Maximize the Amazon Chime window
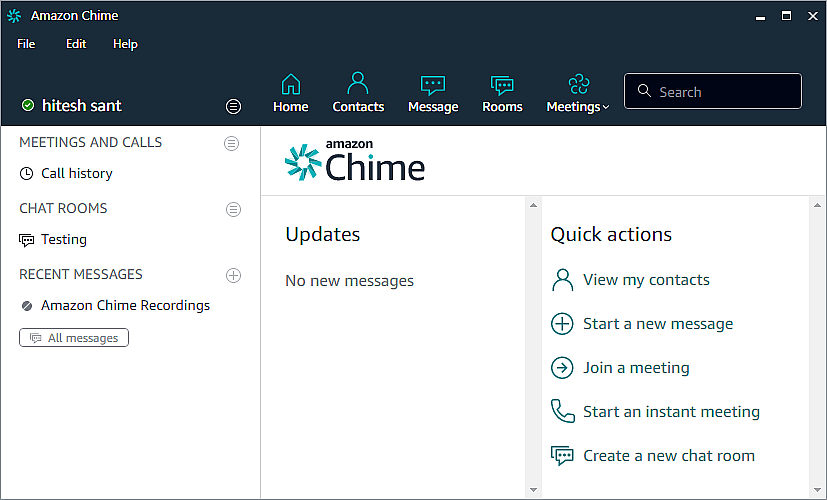Viewport: 827px width, 500px height. (786, 16)
